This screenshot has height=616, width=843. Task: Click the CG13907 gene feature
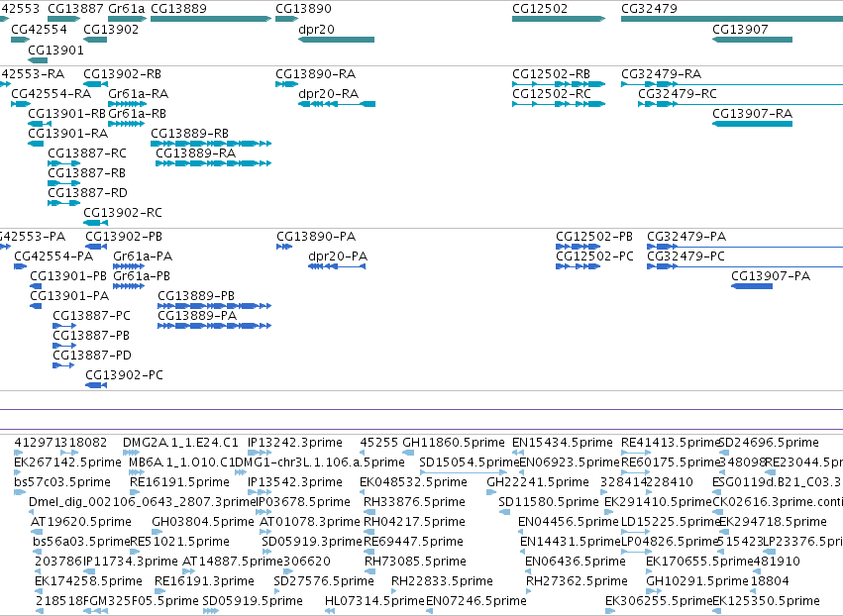(752, 40)
